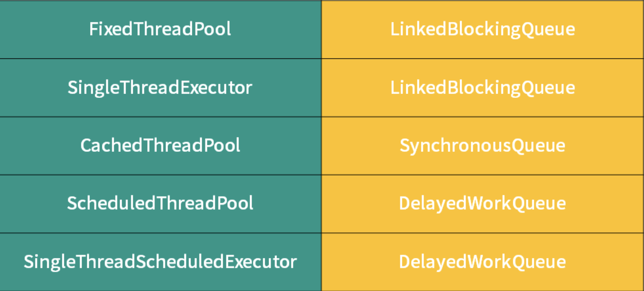This screenshot has height=291, width=644.
Task: Pick the yellow queue cell for ScheduledThreadPool
Action: (x=482, y=204)
